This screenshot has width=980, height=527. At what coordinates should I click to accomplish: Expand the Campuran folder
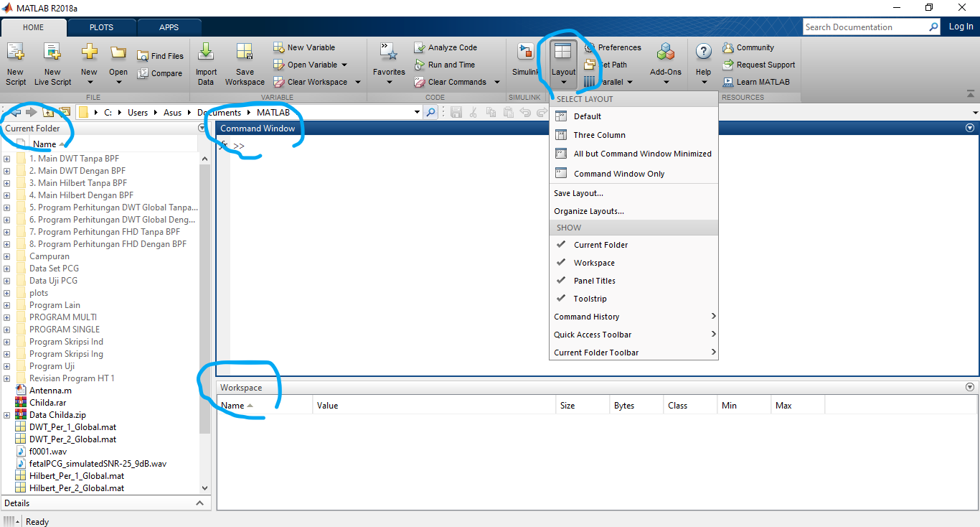pyautogui.click(x=6, y=256)
